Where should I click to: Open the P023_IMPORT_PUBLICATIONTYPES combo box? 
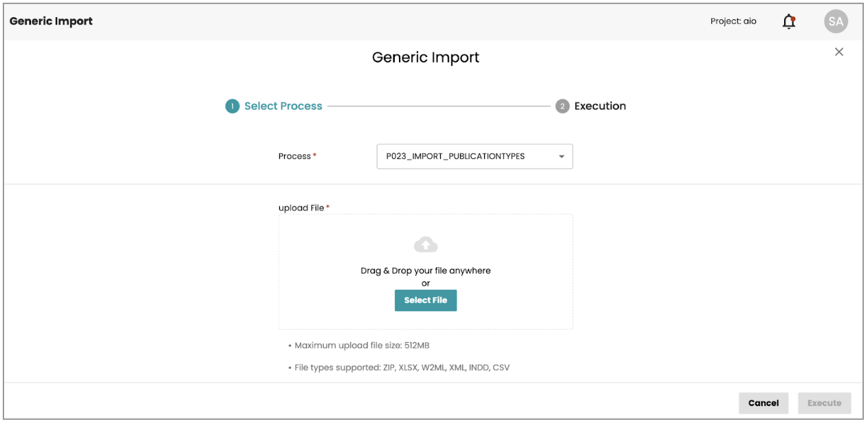[468, 157]
